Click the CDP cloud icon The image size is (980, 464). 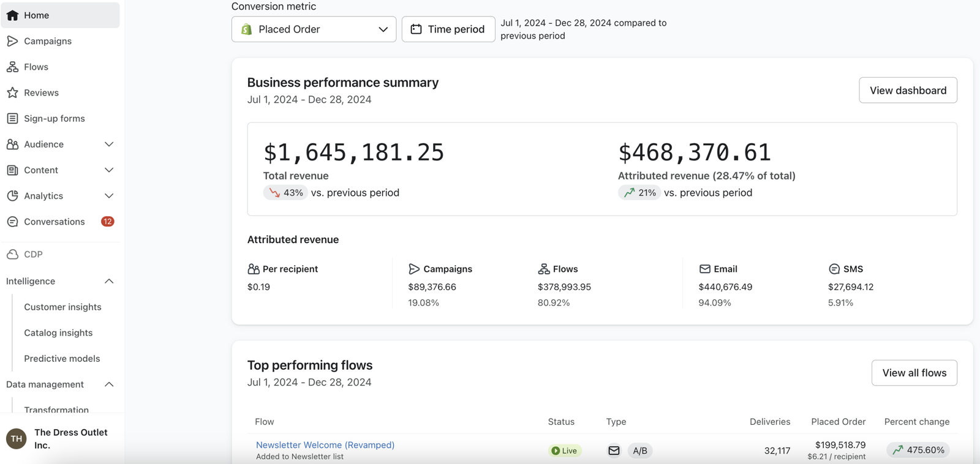coord(12,254)
